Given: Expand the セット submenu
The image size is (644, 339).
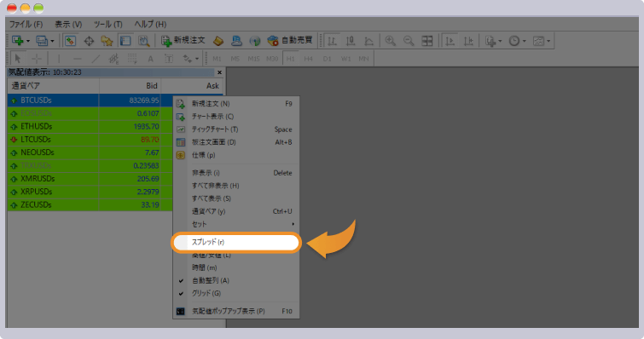Looking at the screenshot, I should click(236, 224).
